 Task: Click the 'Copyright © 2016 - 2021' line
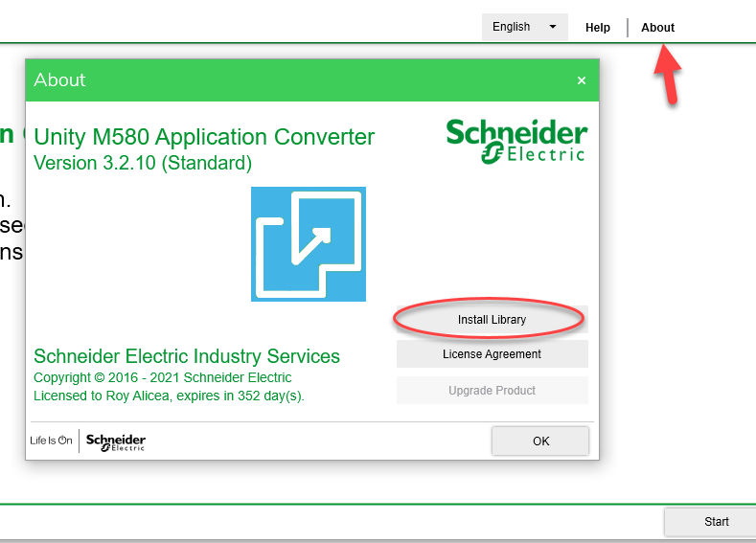[x=163, y=377]
